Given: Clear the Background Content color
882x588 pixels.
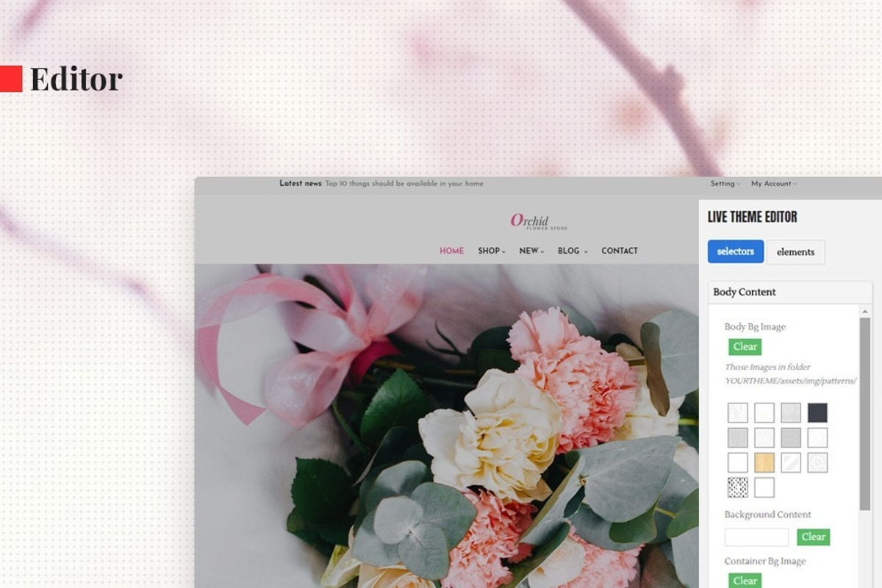Looking at the screenshot, I should click(x=814, y=537).
